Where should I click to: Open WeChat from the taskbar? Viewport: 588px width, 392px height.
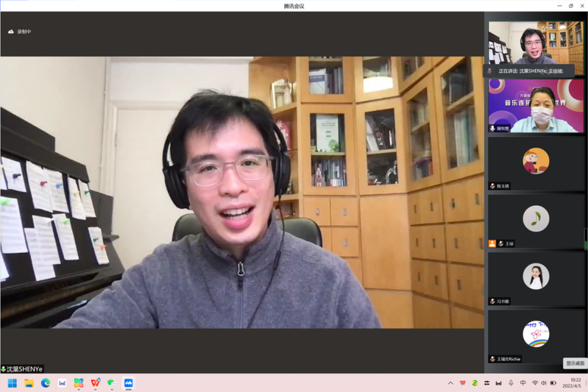coord(112,383)
